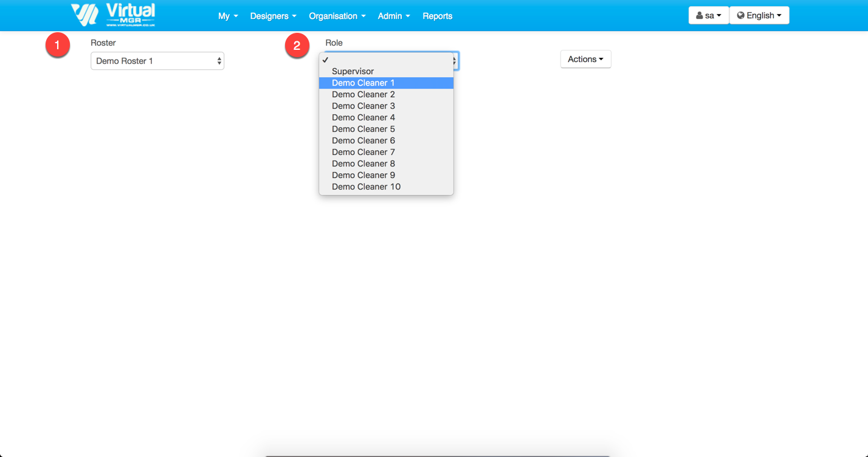
Task: Select Demo Cleaner 10 role
Action: pos(366,187)
